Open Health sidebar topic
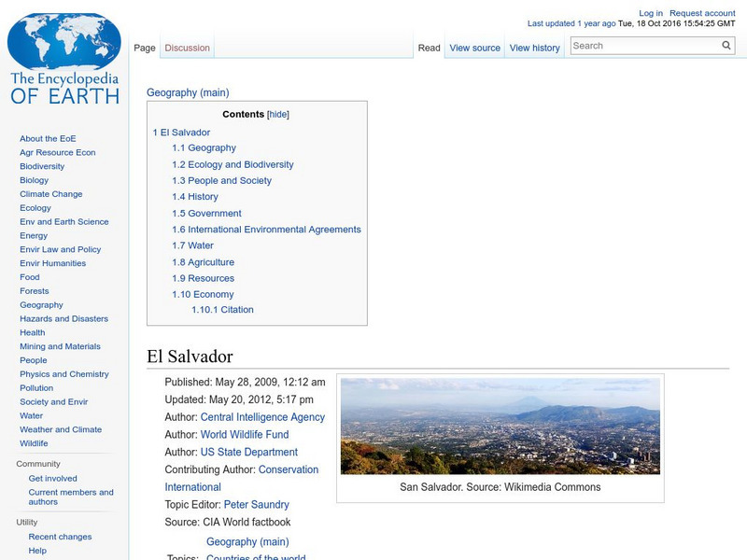Image resolution: width=747 pixels, height=560 pixels. click(33, 332)
